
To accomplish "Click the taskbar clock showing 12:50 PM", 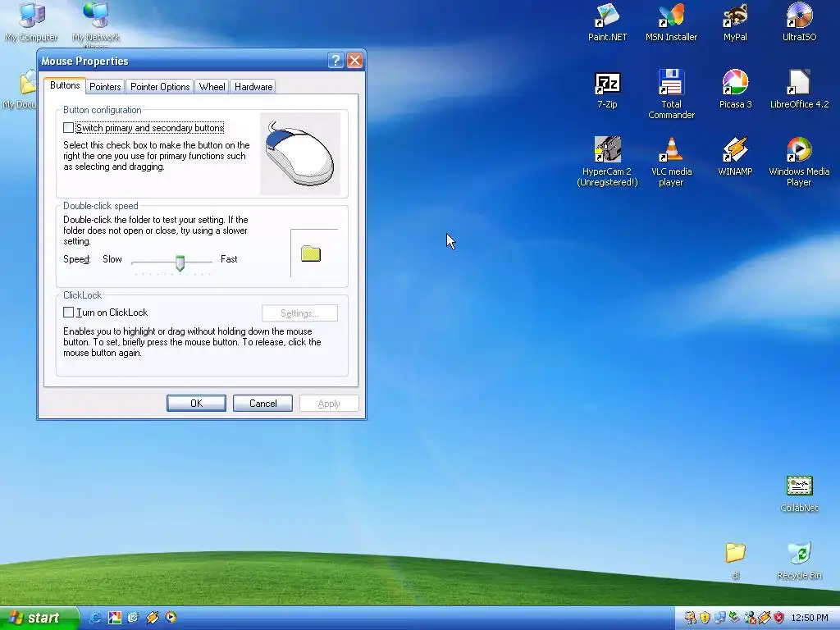I will click(x=810, y=618).
